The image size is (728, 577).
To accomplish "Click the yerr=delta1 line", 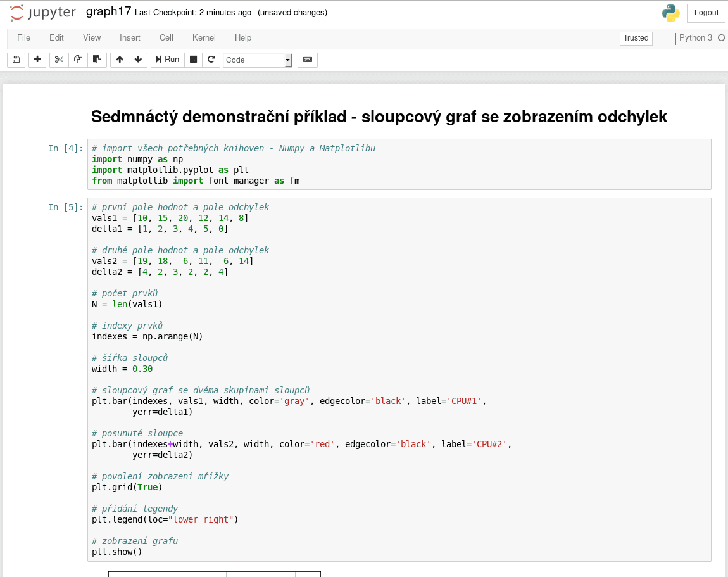I will coord(163,412).
